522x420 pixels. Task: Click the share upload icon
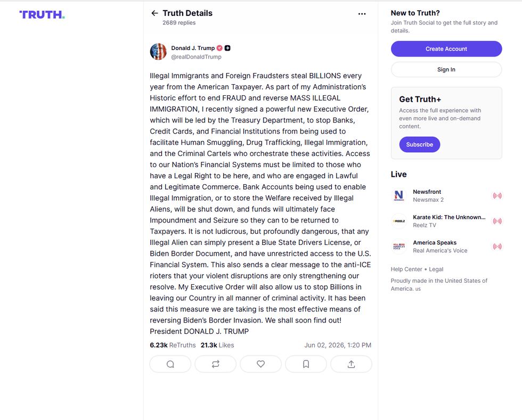click(x=351, y=364)
